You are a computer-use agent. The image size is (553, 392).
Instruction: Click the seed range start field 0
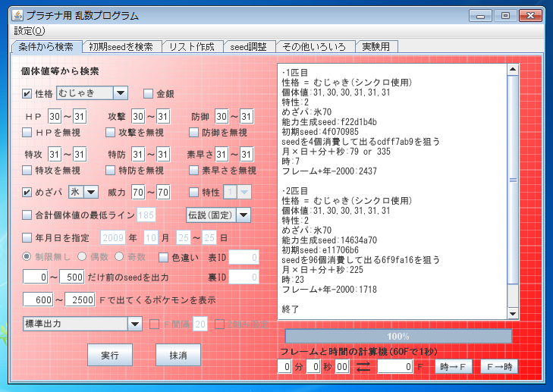(x=35, y=277)
